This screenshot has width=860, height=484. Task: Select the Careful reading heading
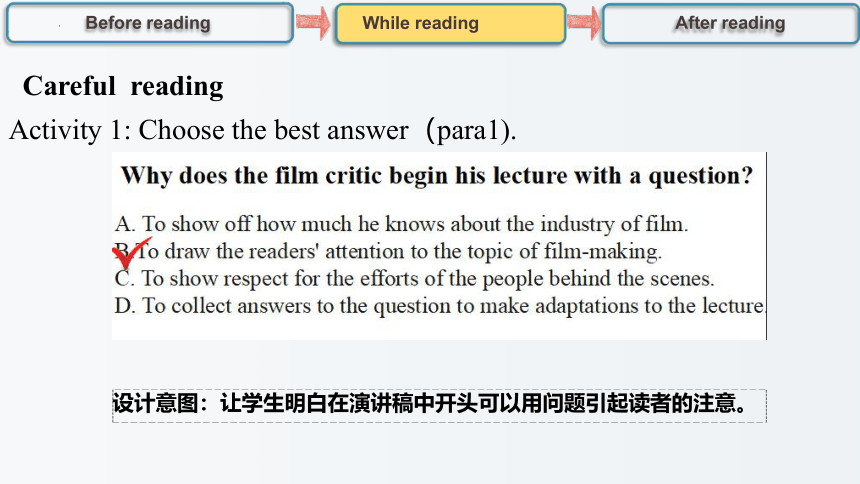(123, 86)
